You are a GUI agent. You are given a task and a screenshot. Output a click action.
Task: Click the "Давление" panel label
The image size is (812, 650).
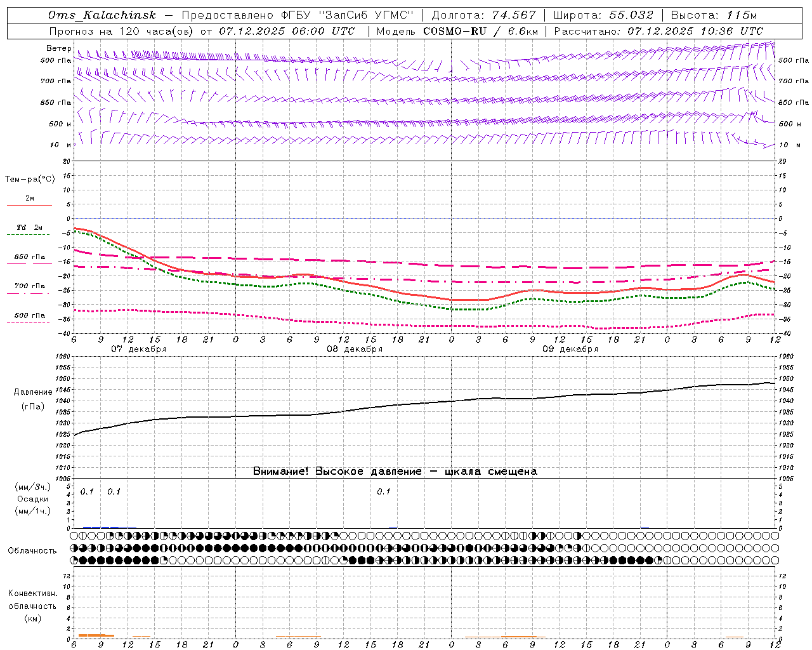tap(33, 392)
